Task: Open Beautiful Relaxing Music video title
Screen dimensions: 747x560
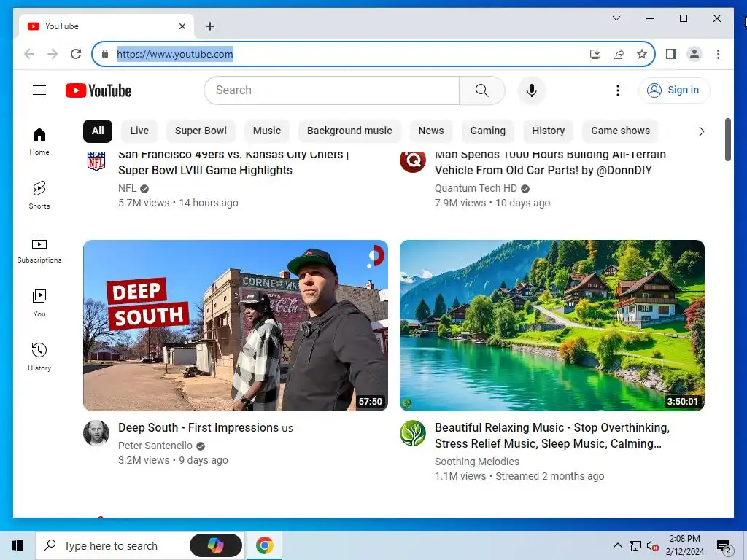Action: tap(552, 436)
